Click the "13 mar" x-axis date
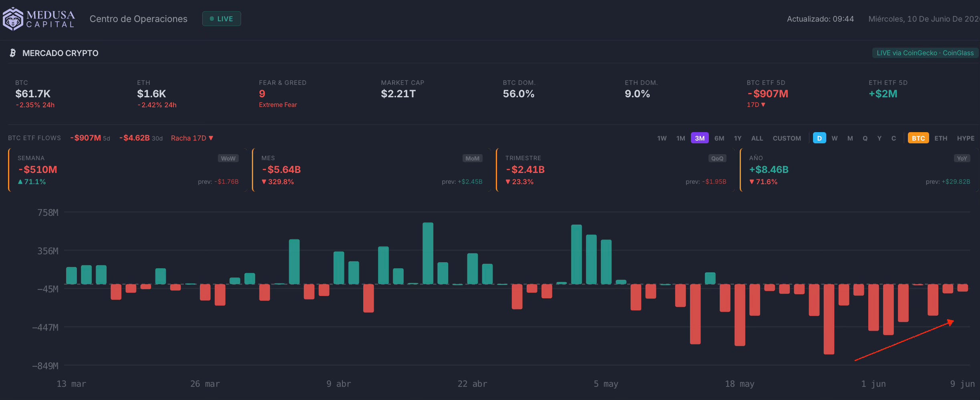This screenshot has height=400, width=980. tap(71, 384)
